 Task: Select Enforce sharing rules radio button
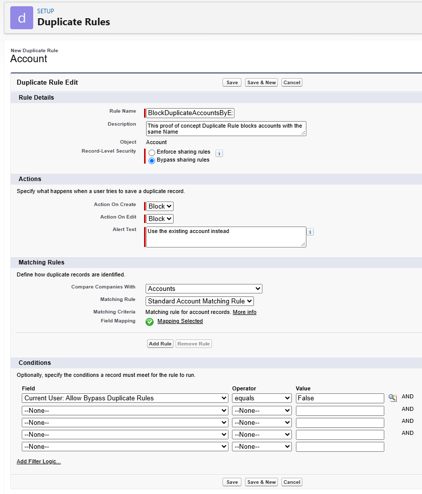[x=152, y=152]
